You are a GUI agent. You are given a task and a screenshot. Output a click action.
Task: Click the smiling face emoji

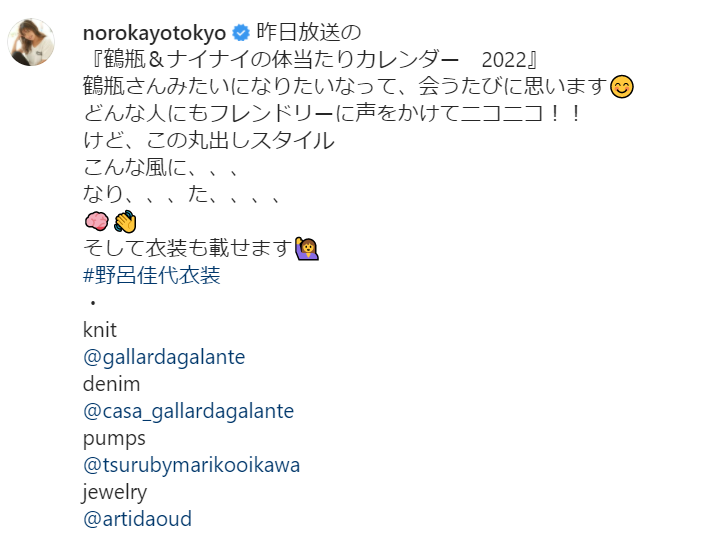click(x=622, y=87)
